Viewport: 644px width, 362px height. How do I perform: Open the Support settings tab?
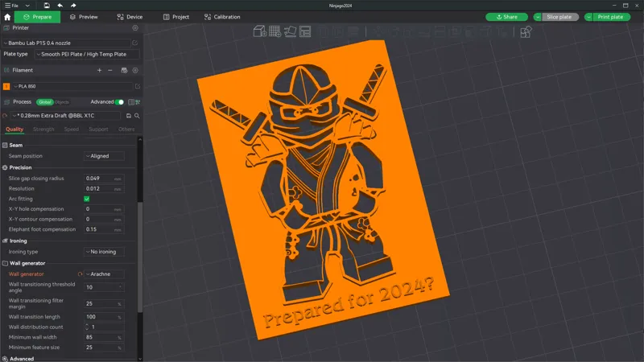98,130
